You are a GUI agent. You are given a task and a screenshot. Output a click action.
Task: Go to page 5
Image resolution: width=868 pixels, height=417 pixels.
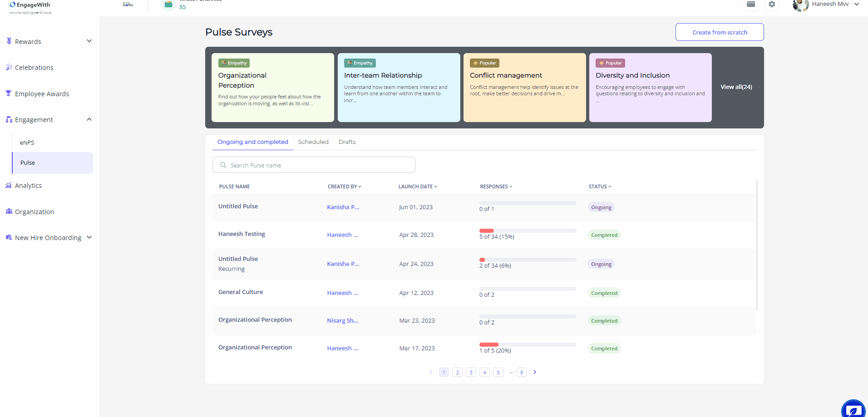498,372
